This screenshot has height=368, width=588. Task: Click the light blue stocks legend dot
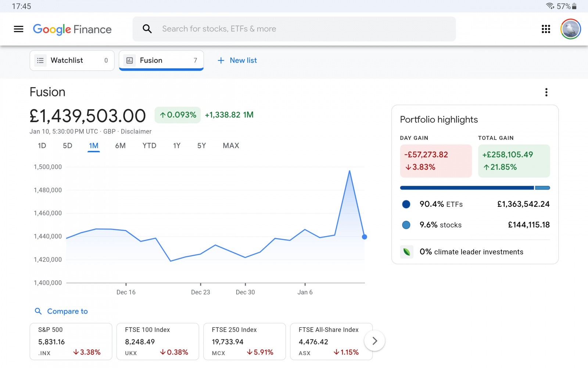[x=406, y=225]
